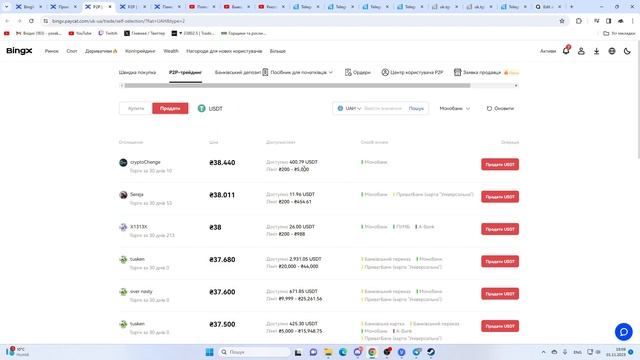
Task: Switch to the Купити buy toggle
Action: (136, 108)
